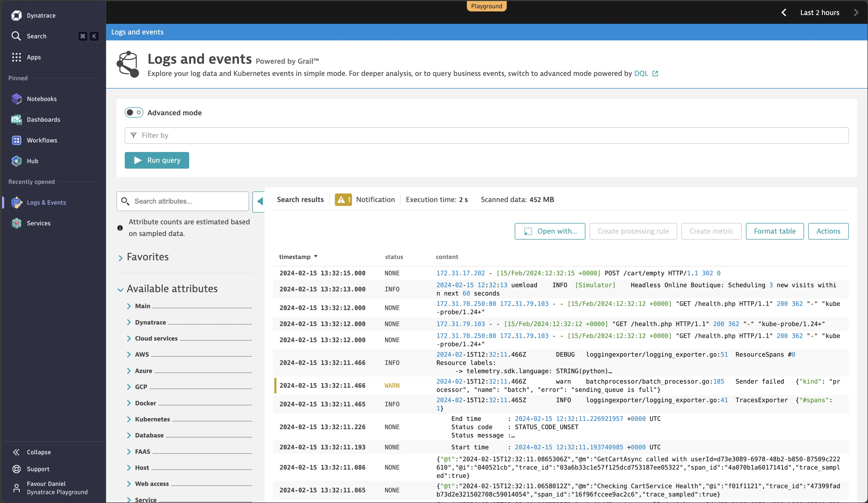Screen dimensions: 868x503
Task: Open the Workflows app icon
Action: click(16, 140)
